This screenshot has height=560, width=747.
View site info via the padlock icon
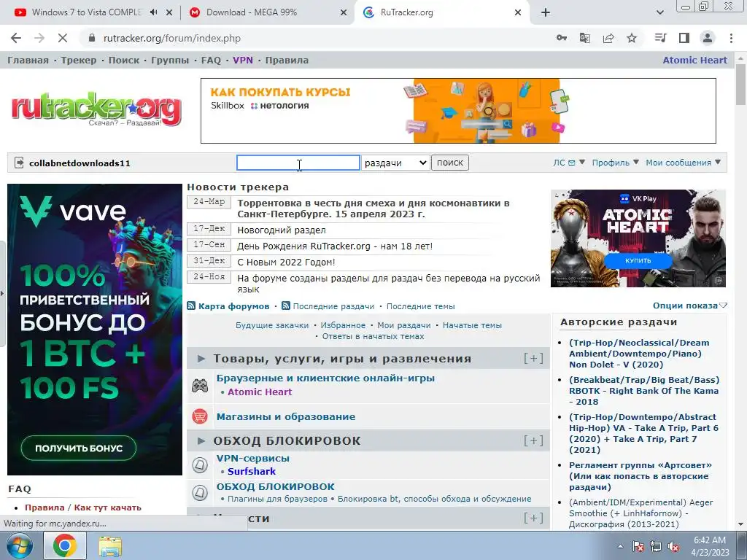93,38
